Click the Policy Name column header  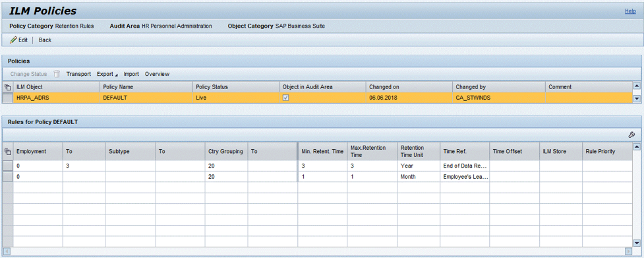click(x=146, y=87)
